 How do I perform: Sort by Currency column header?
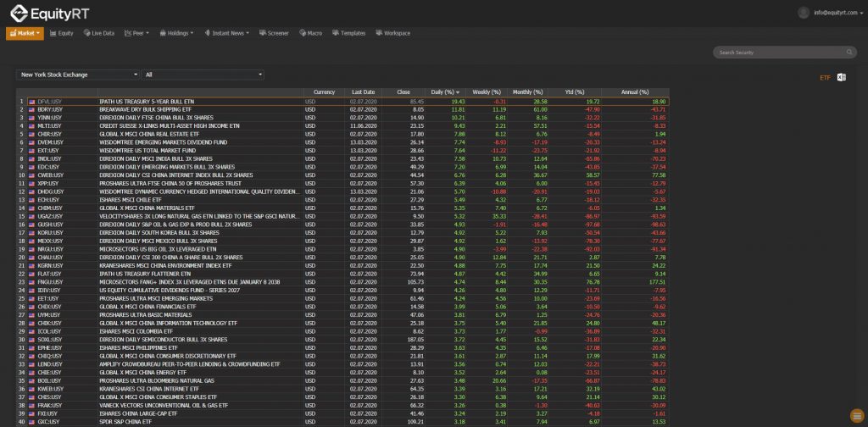tap(324, 92)
